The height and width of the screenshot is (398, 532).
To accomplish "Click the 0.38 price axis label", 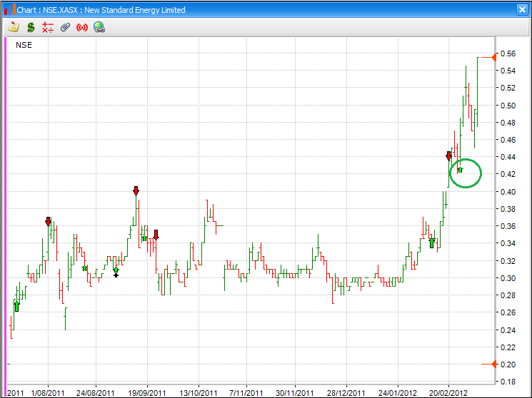I will 508,209.
